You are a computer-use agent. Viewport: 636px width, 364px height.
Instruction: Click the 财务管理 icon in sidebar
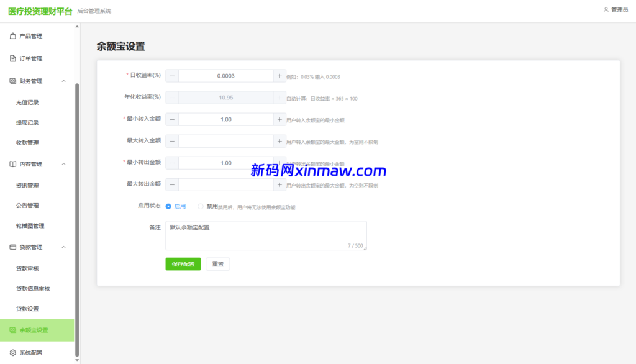click(x=12, y=81)
